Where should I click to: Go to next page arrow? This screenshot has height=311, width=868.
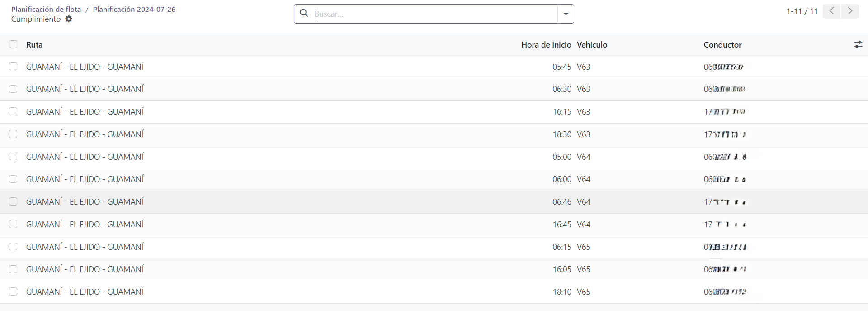[850, 11]
